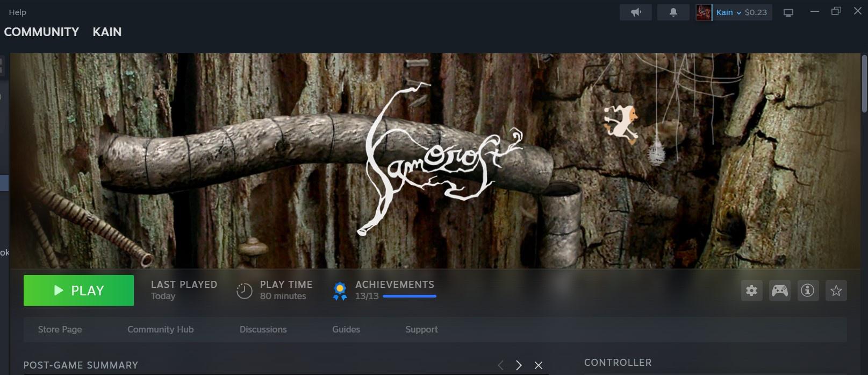This screenshot has width=868, height=375.
Task: Click the CONTROLLER section heading
Action: [x=618, y=363]
